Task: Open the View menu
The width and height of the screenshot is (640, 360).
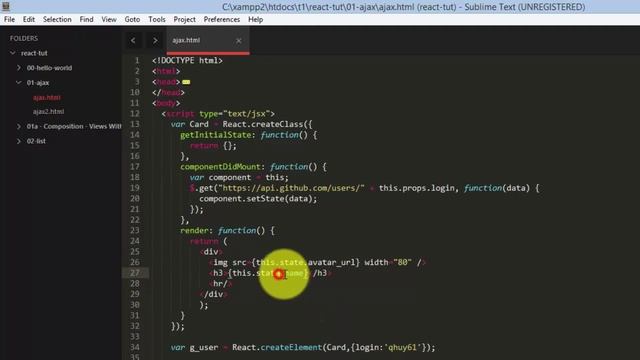Action: tap(109, 19)
